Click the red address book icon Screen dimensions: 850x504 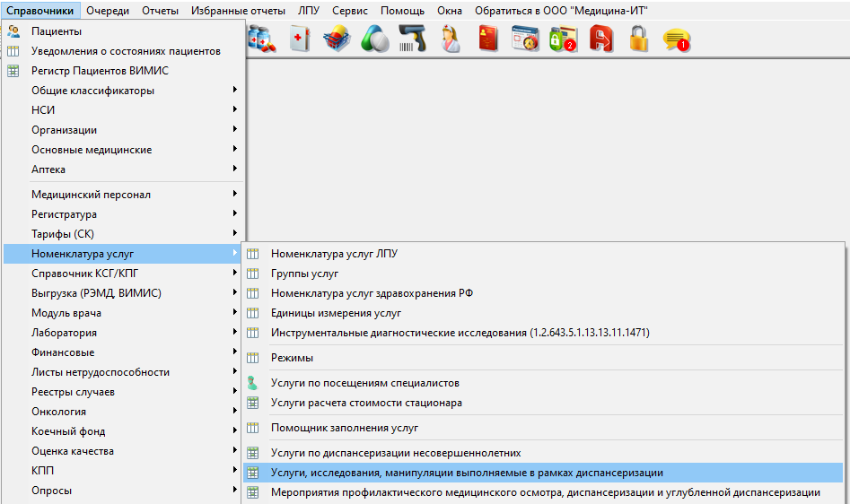(487, 39)
